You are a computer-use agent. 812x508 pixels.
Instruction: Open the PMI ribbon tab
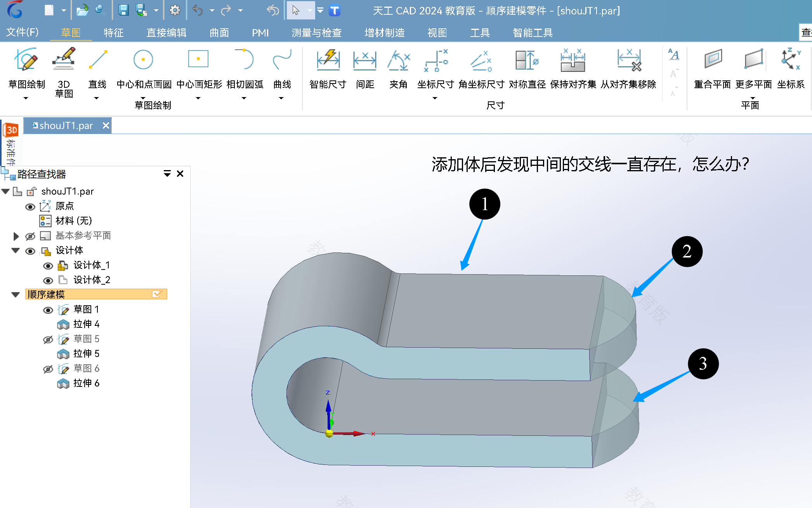click(x=260, y=33)
